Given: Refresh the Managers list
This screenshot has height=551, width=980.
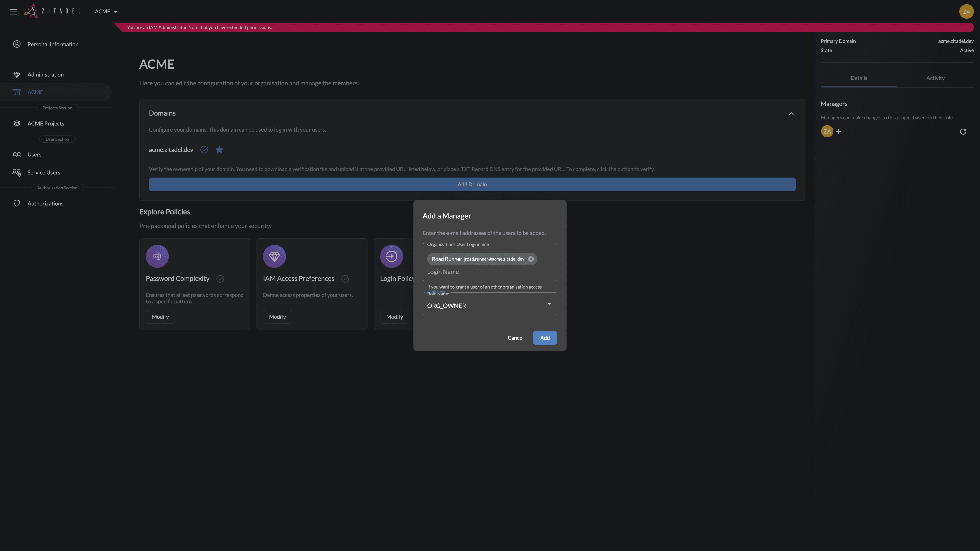Looking at the screenshot, I should [x=963, y=132].
